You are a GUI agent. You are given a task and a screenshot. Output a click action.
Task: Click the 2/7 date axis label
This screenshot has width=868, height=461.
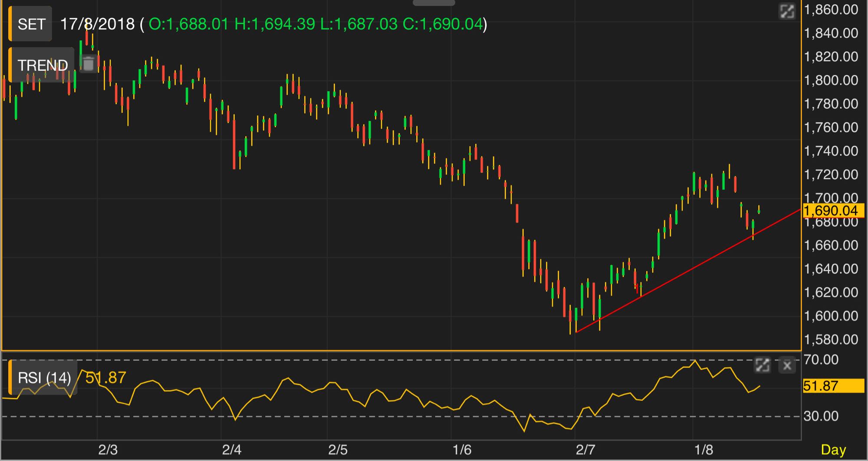[x=585, y=450]
